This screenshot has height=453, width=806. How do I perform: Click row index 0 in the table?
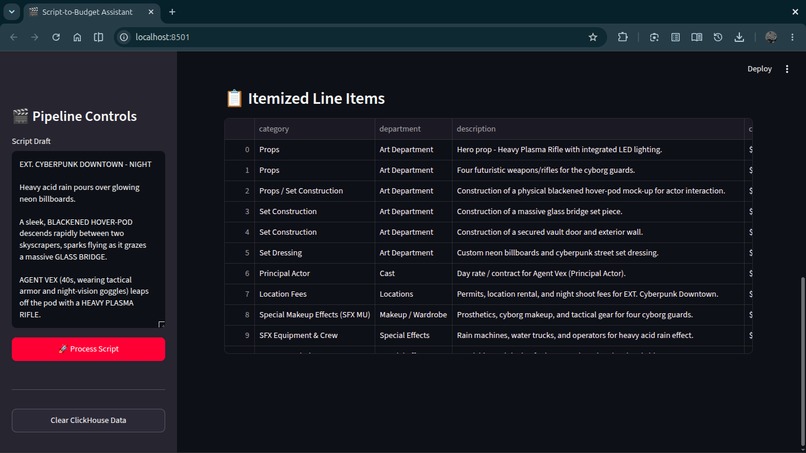coord(240,150)
